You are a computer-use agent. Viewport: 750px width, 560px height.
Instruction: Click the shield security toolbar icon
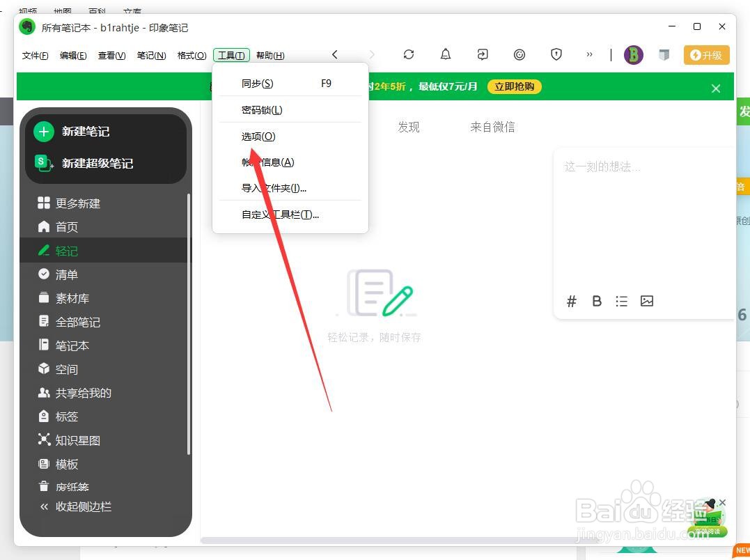556,54
